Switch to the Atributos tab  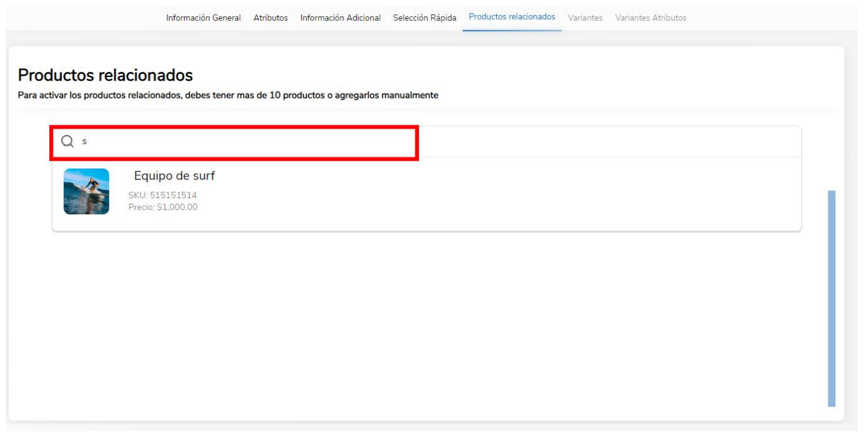click(x=270, y=18)
